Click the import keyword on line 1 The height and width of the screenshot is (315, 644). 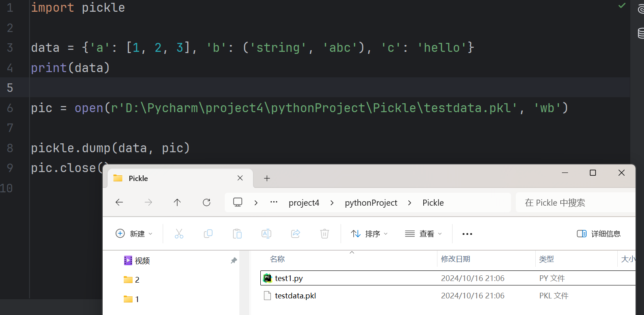coord(53,7)
